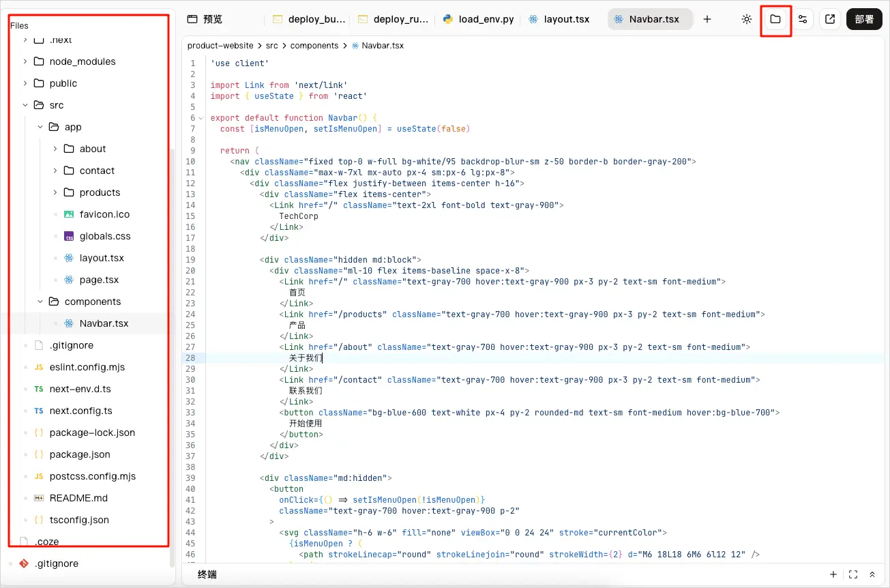
Task: Open the deploy_bu... editor tab
Action: pos(309,19)
